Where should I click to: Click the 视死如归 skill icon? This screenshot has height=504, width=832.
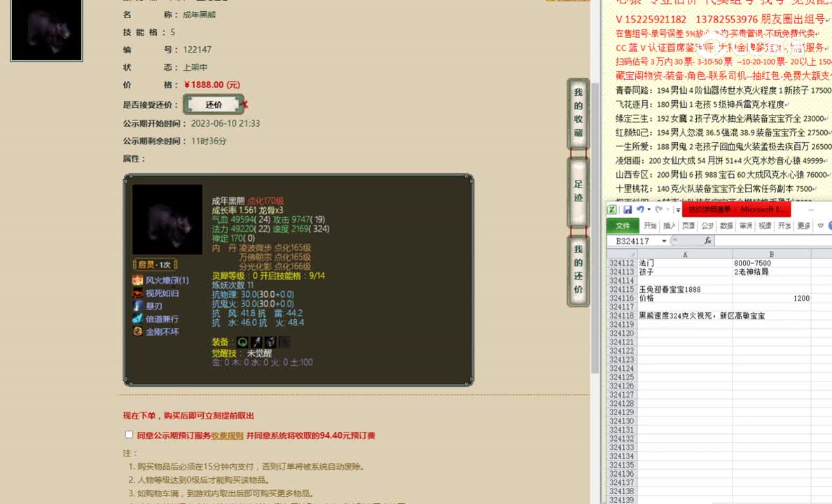pos(137,293)
